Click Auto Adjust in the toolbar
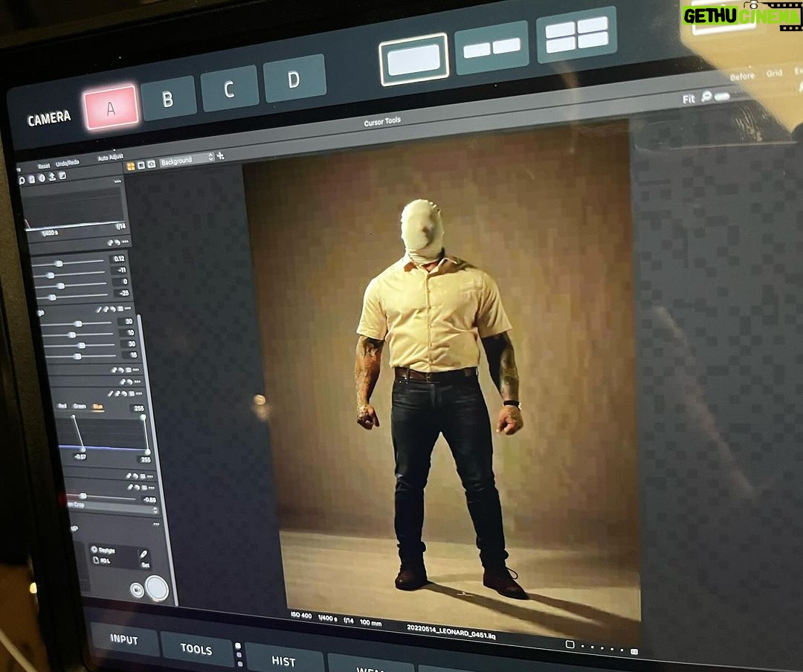This screenshot has height=672, width=803. pyautogui.click(x=111, y=157)
